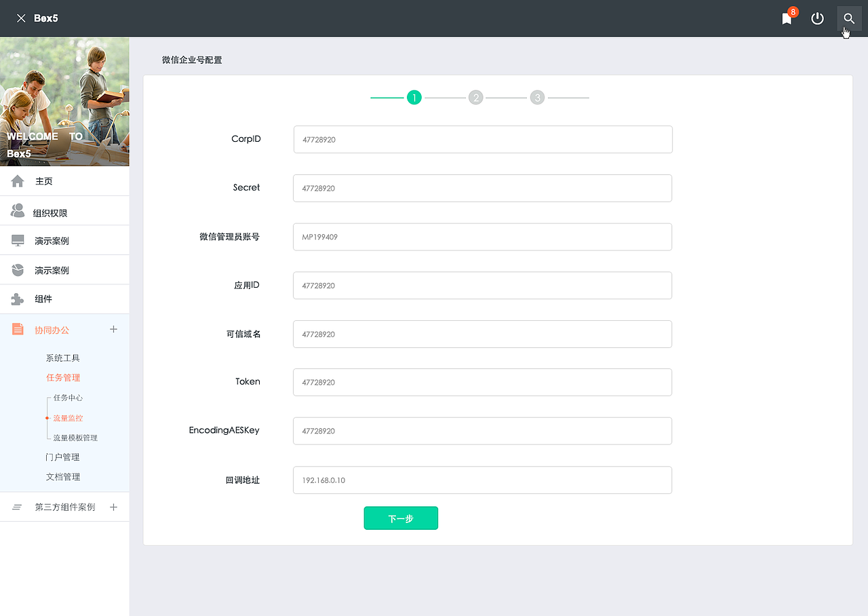Open search via magnifier icon
Viewport: 868px width, 616px height.
[849, 18]
